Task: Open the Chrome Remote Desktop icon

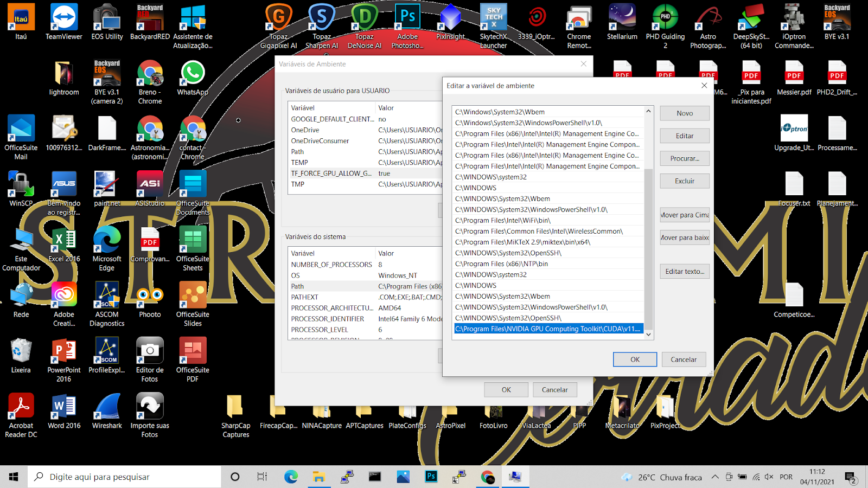Action: click(579, 27)
